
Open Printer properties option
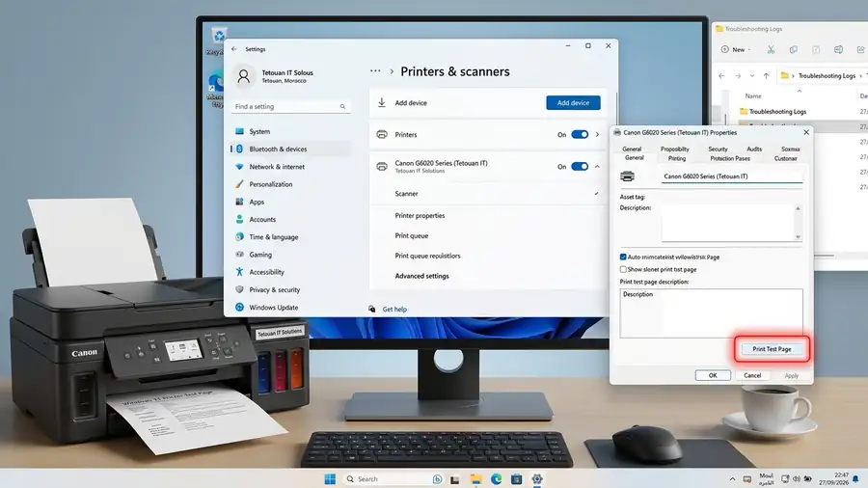420,216
